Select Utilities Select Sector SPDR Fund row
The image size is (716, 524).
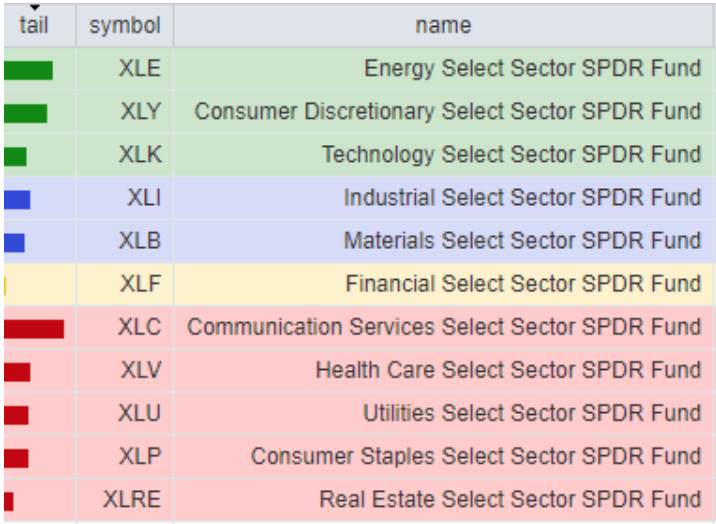coord(531,413)
